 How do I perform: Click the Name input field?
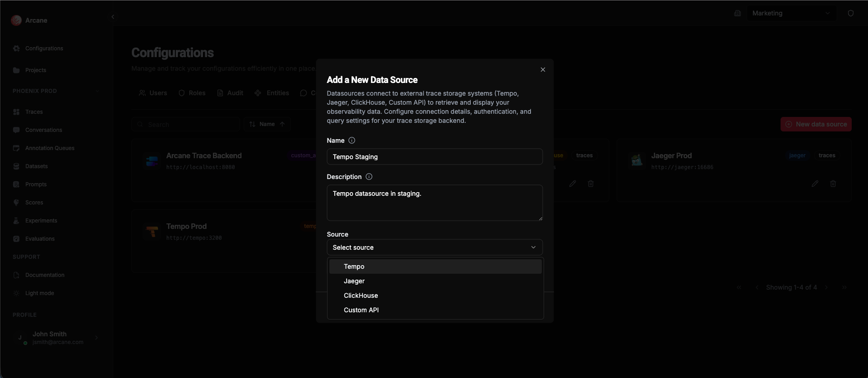pos(434,157)
